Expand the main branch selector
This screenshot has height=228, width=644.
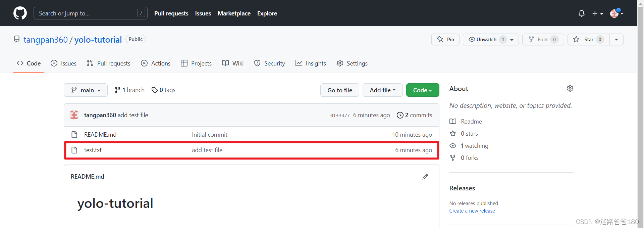click(86, 90)
